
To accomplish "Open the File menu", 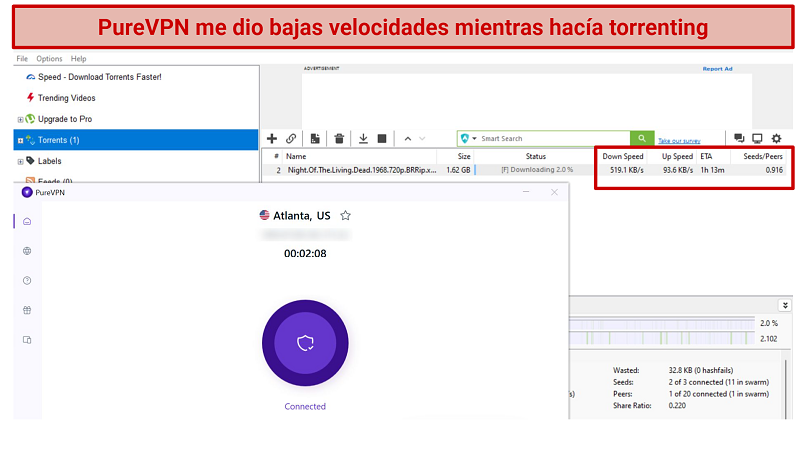I will [x=22, y=59].
